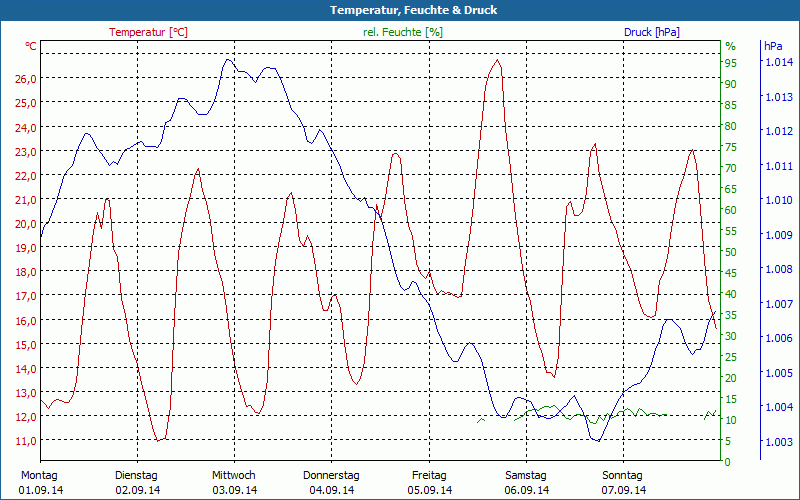Viewport: 800px width, 500px height.
Task: Select the red 'Temperatur [°C]' legend label
Action: click(x=148, y=32)
